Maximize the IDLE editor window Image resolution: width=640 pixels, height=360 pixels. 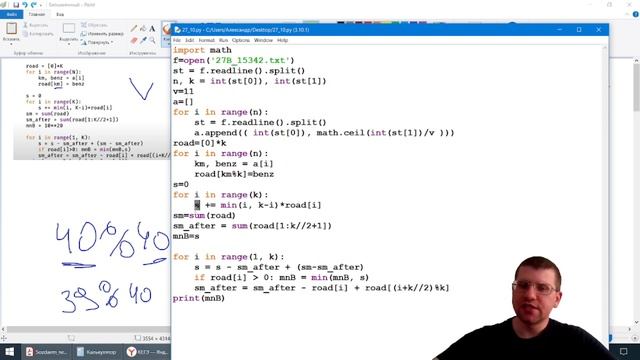click(x=579, y=30)
